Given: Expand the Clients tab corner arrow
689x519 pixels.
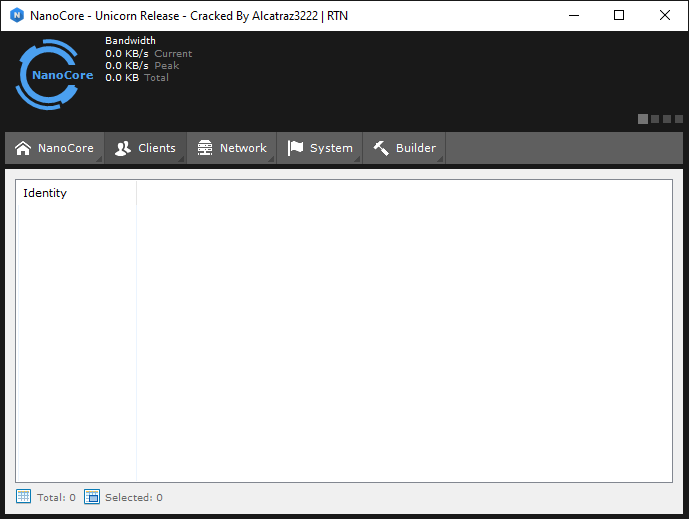Looking at the screenshot, I should coord(181,158).
